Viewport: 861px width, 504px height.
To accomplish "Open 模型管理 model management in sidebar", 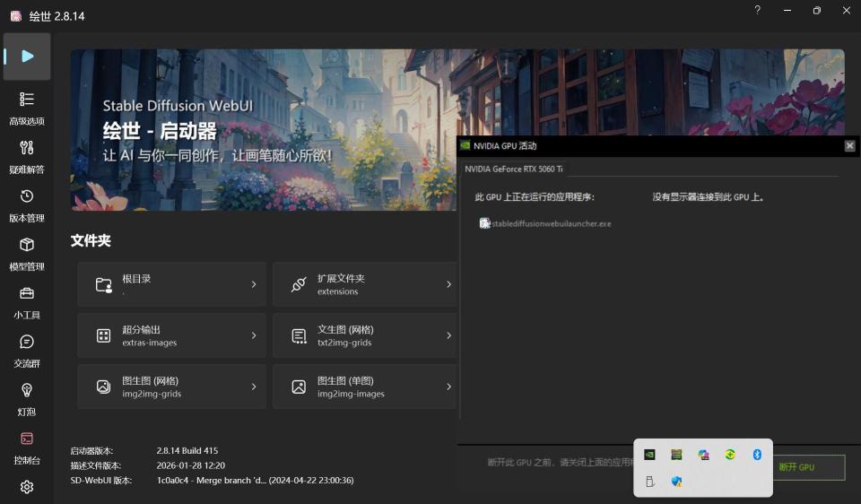I will [27, 254].
